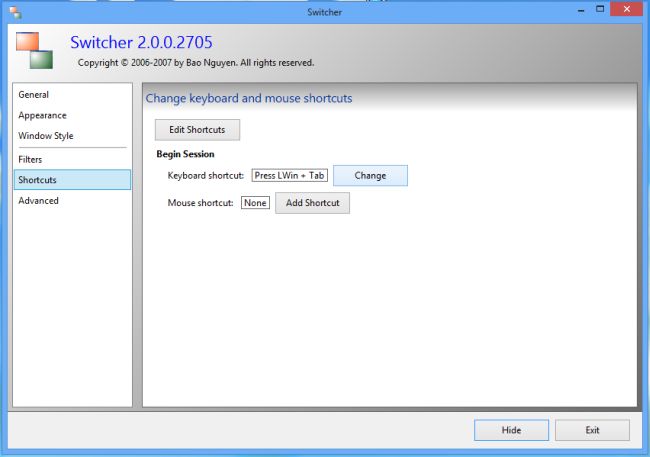Minimize the Switcher window
The image size is (650, 457).
(581, 10)
